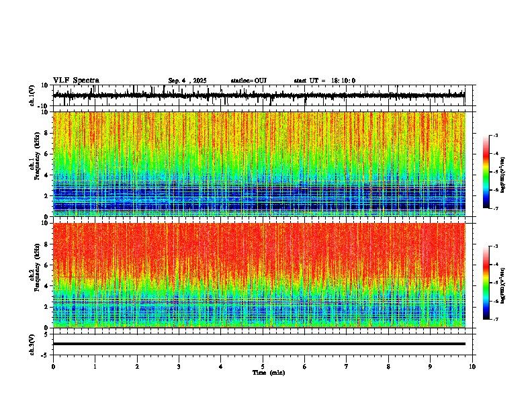Click the "ch.2 Frequency (kHz)" axis label
Viewport: 532px width, 411px height.
[x=35, y=267]
